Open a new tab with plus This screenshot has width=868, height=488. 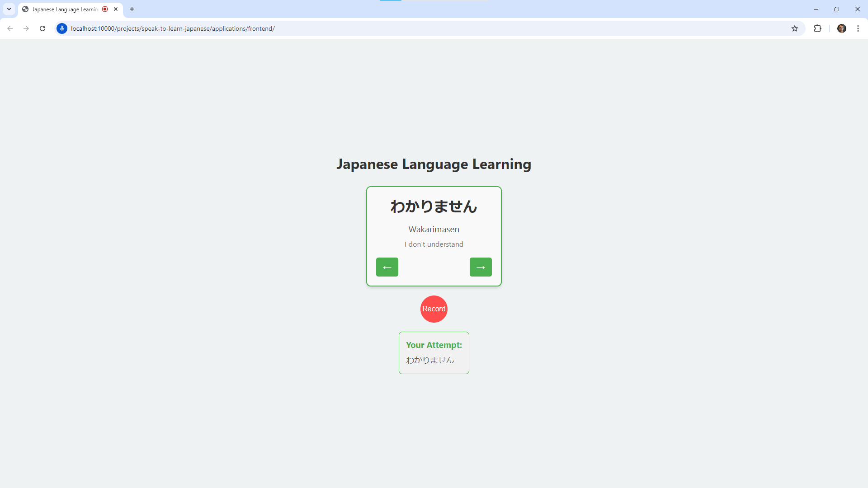pyautogui.click(x=132, y=9)
